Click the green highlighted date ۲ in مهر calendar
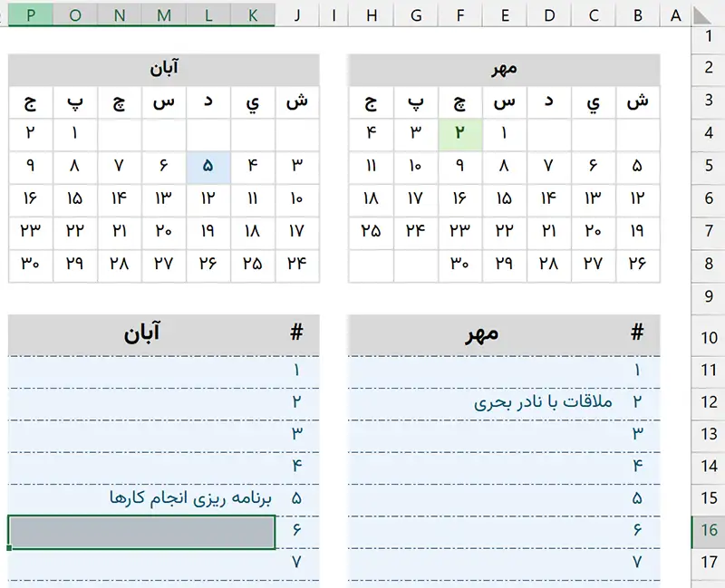Viewport: 725px width, 588px height. pyautogui.click(x=460, y=131)
